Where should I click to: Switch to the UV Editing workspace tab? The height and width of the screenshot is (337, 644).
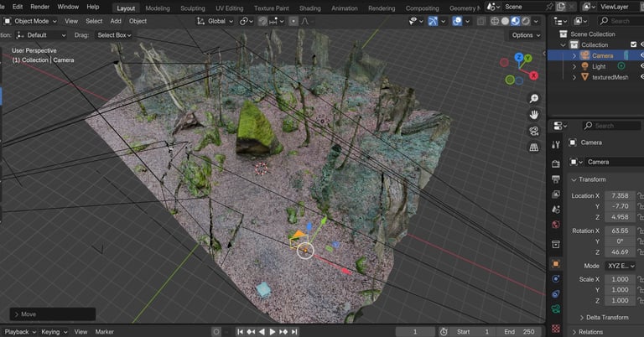tap(230, 8)
